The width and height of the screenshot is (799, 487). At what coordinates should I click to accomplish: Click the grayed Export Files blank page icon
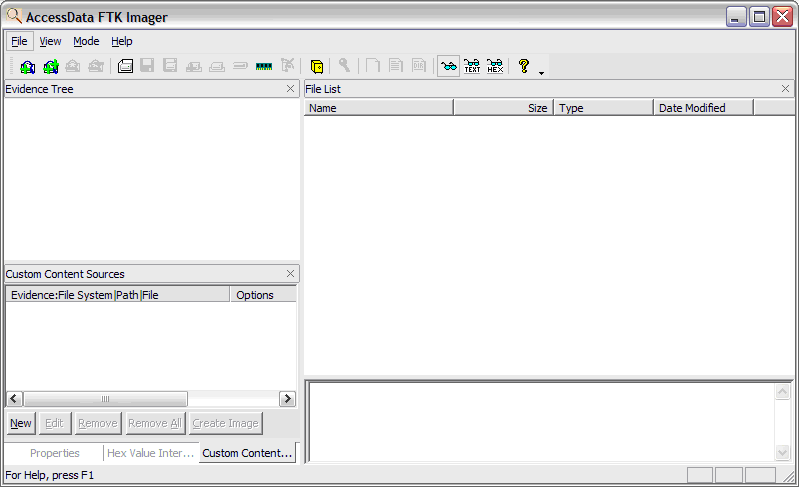click(373, 66)
